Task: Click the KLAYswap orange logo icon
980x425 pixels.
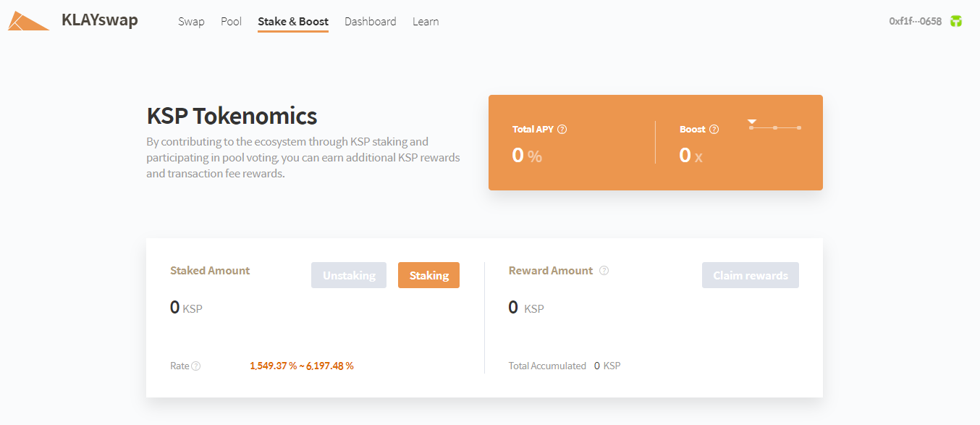Action: [28, 21]
